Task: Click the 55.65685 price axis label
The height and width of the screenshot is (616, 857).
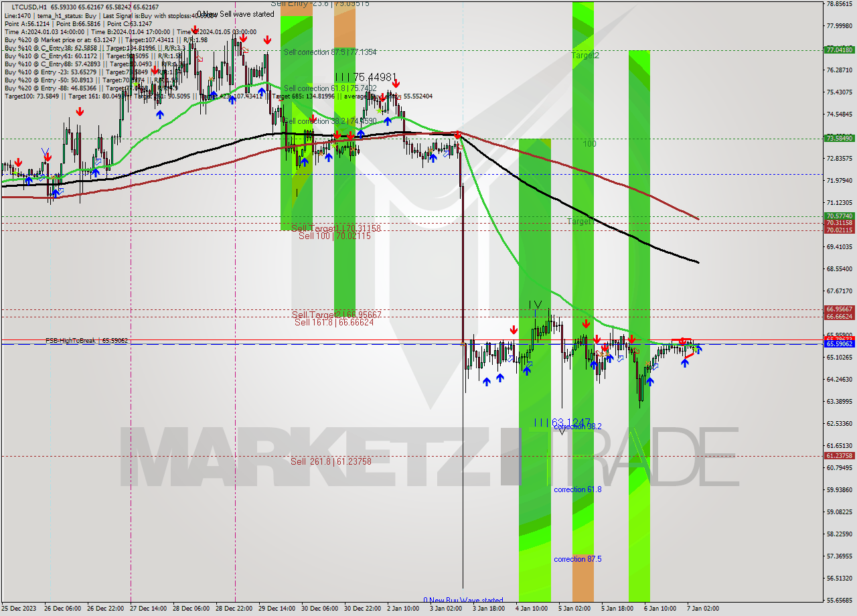Action: (840, 600)
